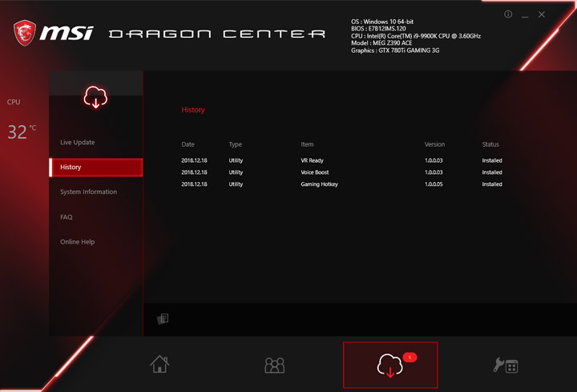
Task: Click the Graphics GTX 780Ti info line
Action: pyautogui.click(x=395, y=51)
